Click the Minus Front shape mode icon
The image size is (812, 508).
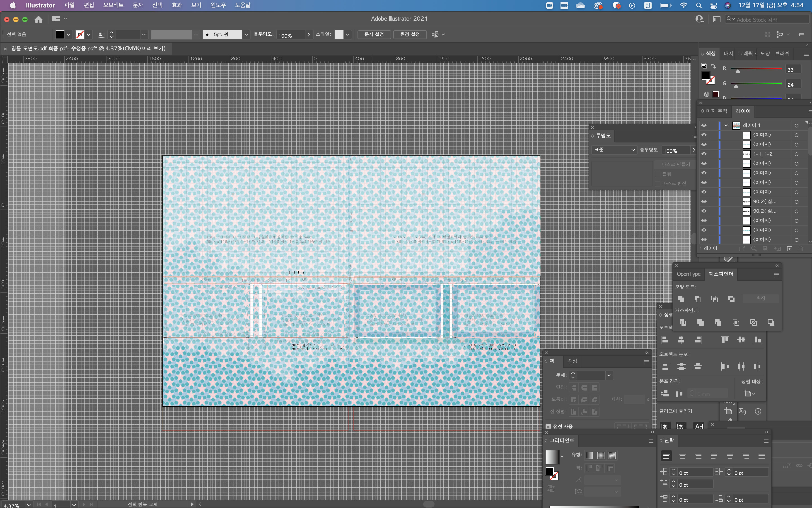pyautogui.click(x=698, y=299)
